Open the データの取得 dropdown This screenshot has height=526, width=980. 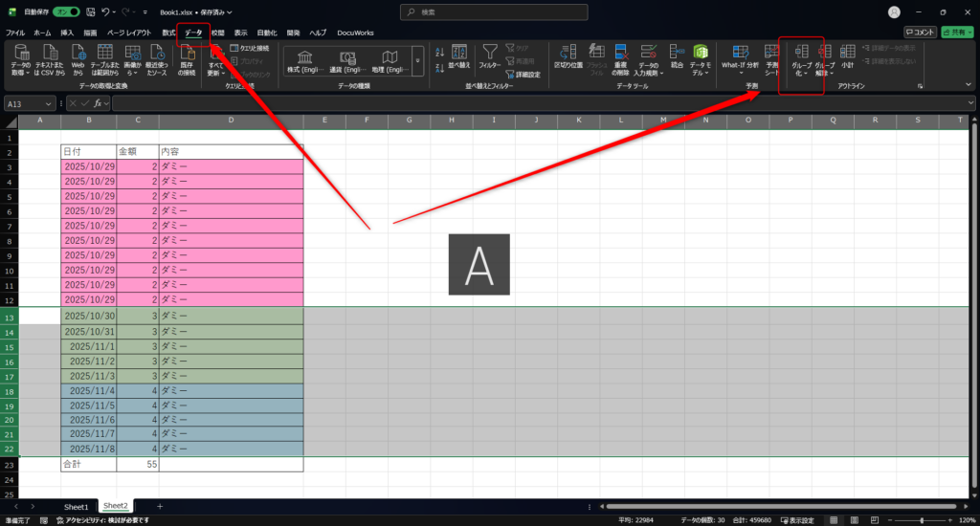point(20,73)
